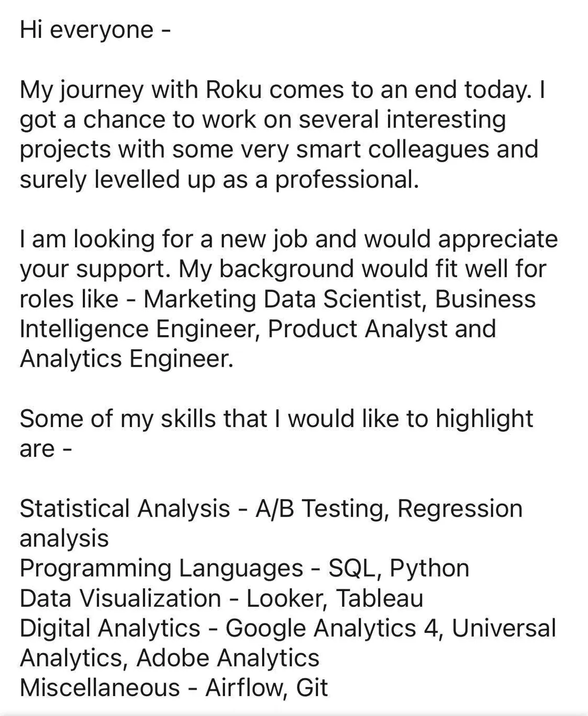Screen dimensions: 588x716
Task: Click the word "professional" in the first paragraph
Action: tap(346, 180)
